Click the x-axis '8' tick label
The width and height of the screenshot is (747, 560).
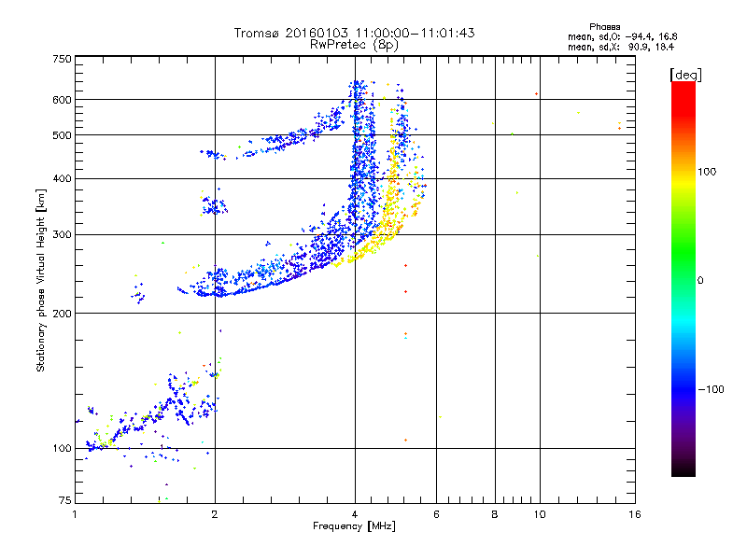[495, 514]
